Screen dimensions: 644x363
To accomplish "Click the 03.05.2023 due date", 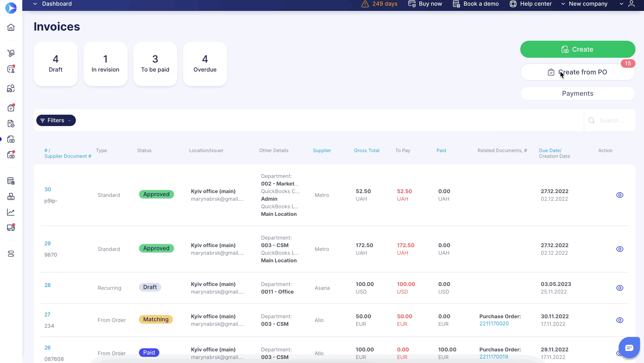I will (x=556, y=284).
